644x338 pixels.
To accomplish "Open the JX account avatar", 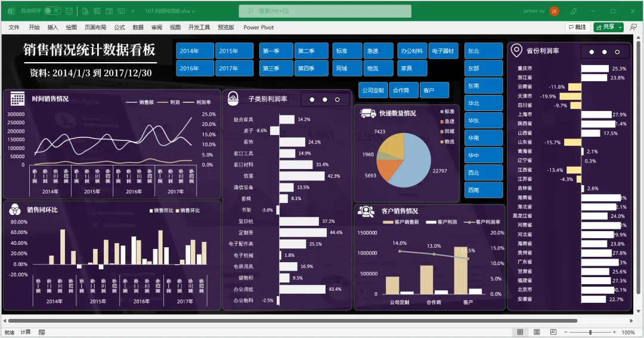I will (x=554, y=11).
